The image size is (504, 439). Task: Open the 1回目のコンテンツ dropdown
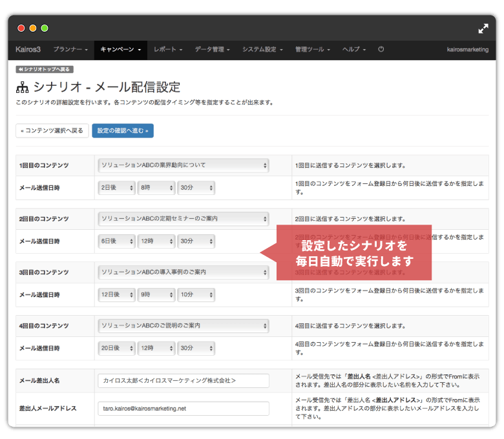[x=184, y=165]
